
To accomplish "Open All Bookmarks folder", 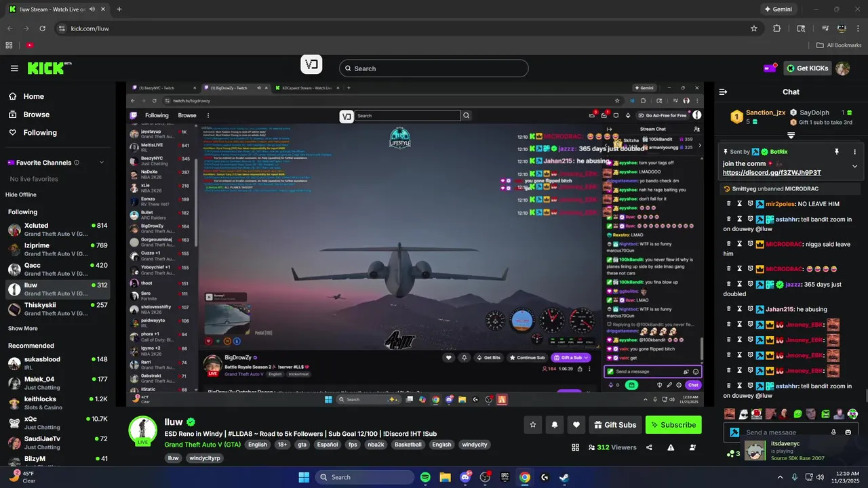I will coord(839,45).
